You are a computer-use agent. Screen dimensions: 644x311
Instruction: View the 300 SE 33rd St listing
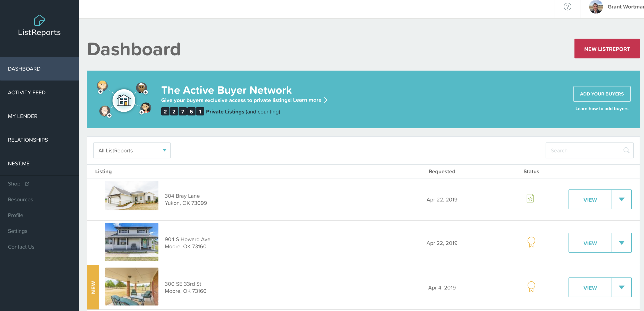tap(590, 287)
